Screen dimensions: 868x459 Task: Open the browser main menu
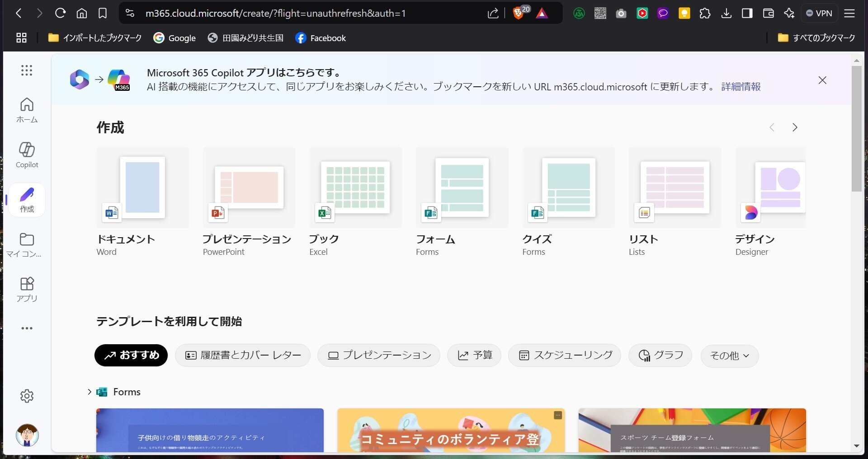[x=849, y=14]
